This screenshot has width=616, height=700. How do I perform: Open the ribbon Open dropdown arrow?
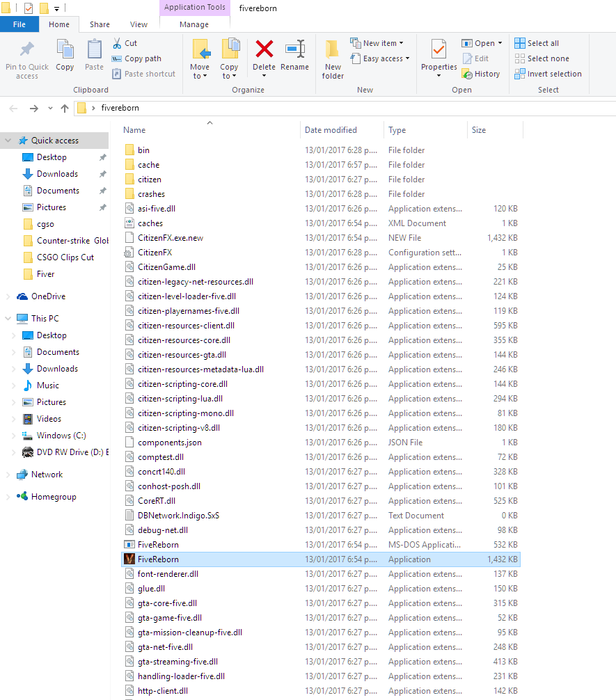coord(500,43)
